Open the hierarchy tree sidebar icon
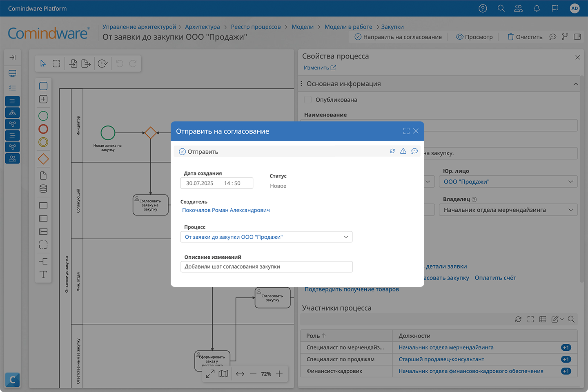Viewport: 588px width, 392px height. (13, 112)
